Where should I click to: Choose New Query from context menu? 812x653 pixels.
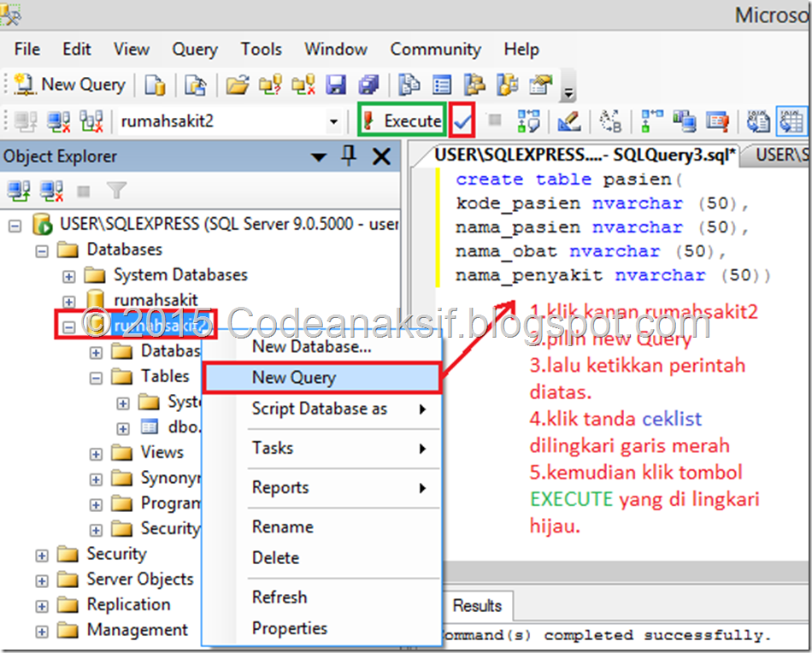click(321, 378)
